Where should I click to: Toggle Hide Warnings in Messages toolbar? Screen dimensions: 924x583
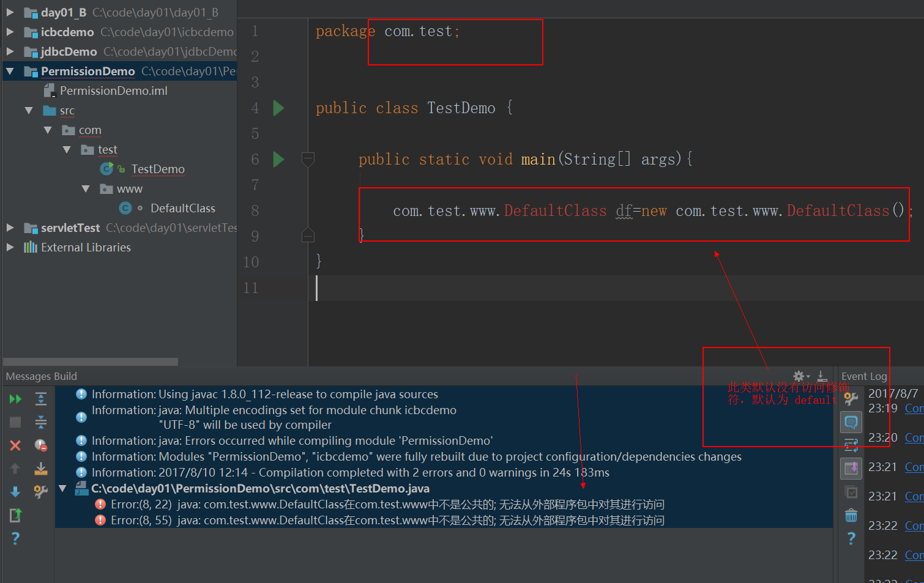41,445
